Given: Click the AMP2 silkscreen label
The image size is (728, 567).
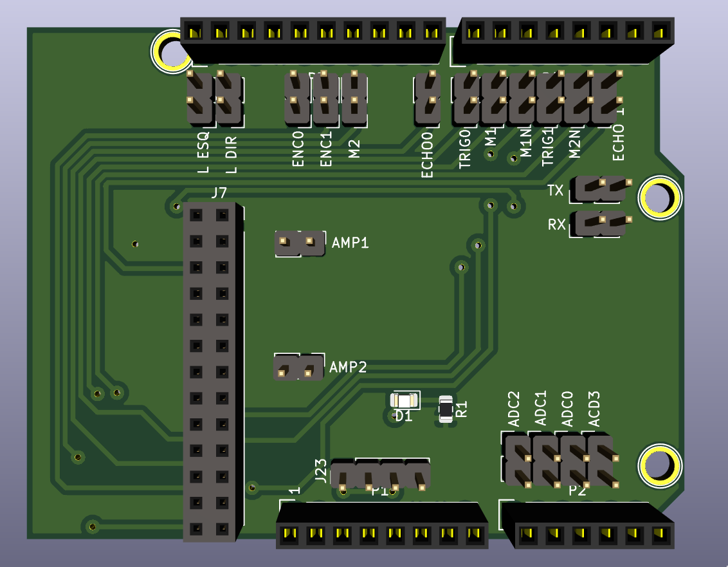Looking at the screenshot, I should (x=348, y=367).
